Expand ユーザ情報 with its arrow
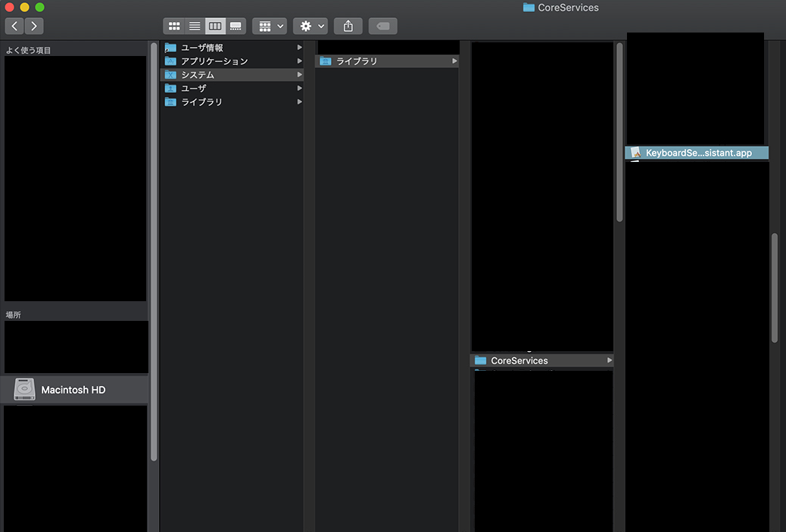This screenshot has height=532, width=786. (x=299, y=47)
